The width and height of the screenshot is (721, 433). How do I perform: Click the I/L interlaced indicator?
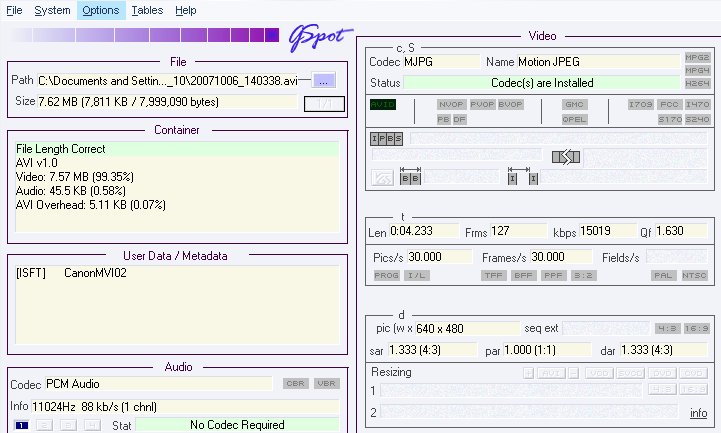(x=417, y=275)
